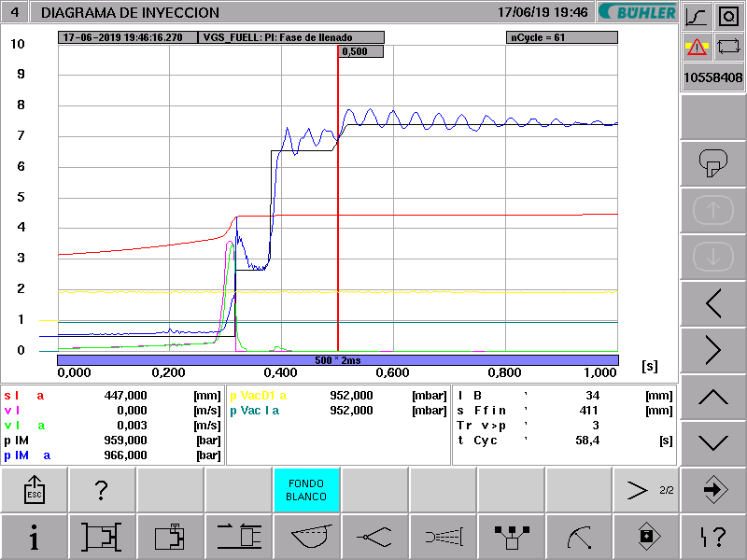The height and width of the screenshot is (560, 747).
Task: Select the yellow 'p VacD1 a' legend entry
Action: (259, 395)
